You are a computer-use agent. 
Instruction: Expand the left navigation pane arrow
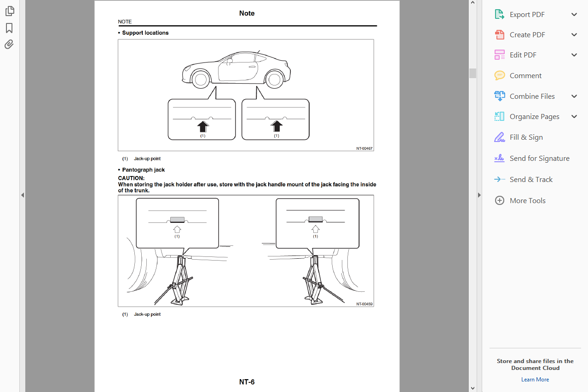(x=22, y=195)
